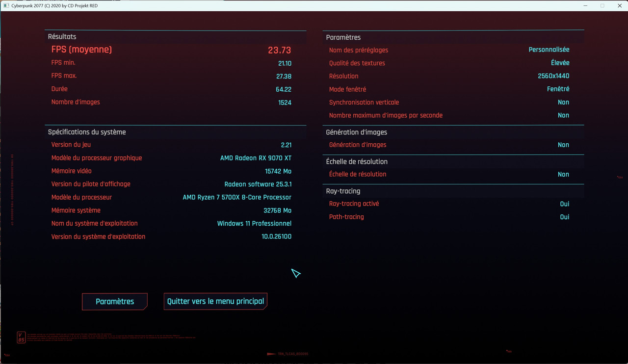This screenshot has height=364, width=628.
Task: Click the preset value 'Personnalisée'
Action: [x=549, y=50]
